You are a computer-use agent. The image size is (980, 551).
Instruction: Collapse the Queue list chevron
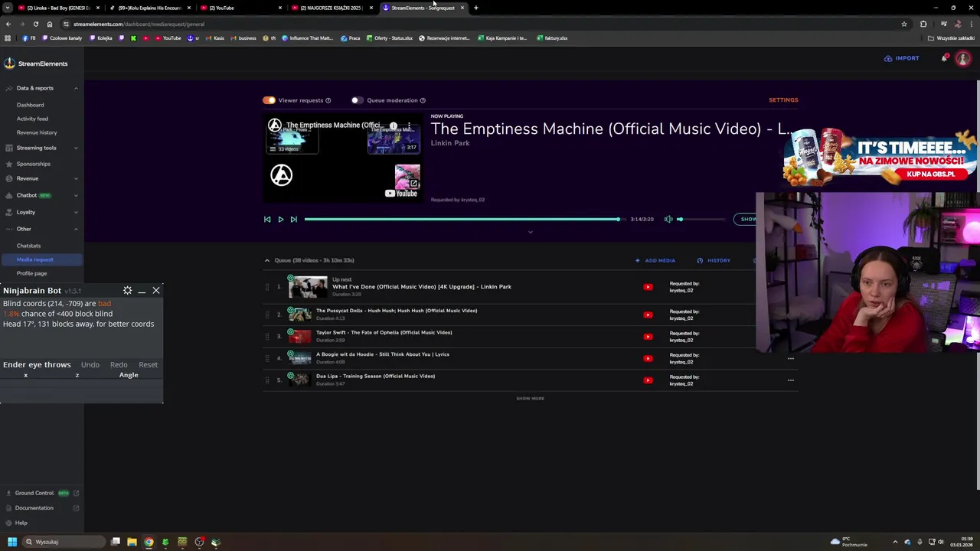pos(267,260)
